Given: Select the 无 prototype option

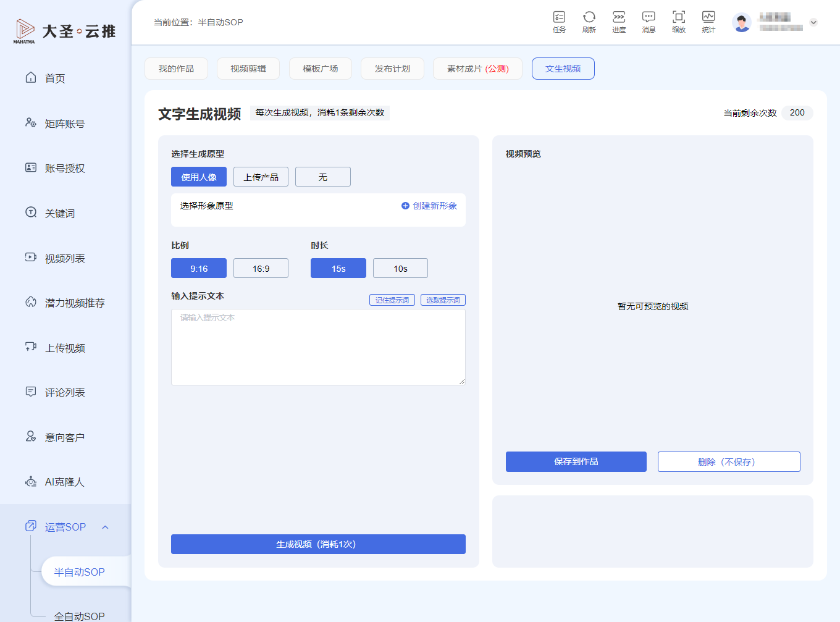Looking at the screenshot, I should click(323, 177).
